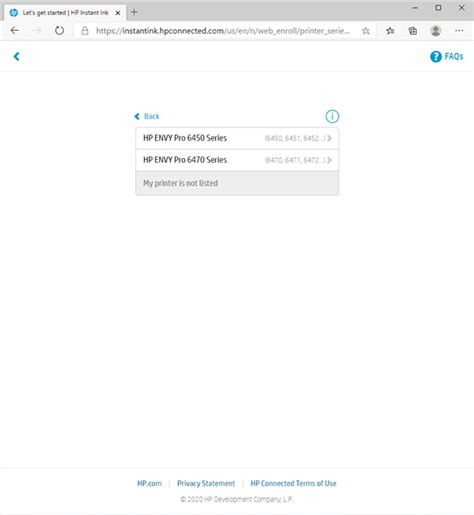Screen dimensions: 474x515
Task: Close the HP Instant Ink tab
Action: tap(118, 13)
